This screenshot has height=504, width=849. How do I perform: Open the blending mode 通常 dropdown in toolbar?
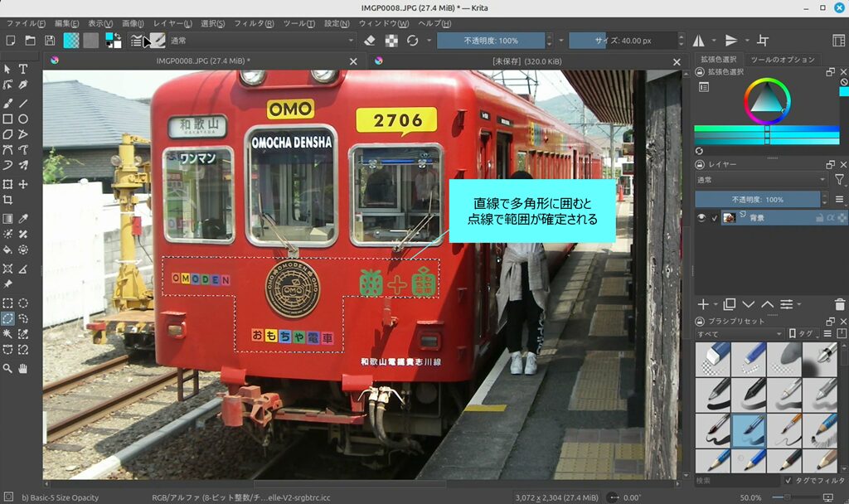[x=261, y=40]
